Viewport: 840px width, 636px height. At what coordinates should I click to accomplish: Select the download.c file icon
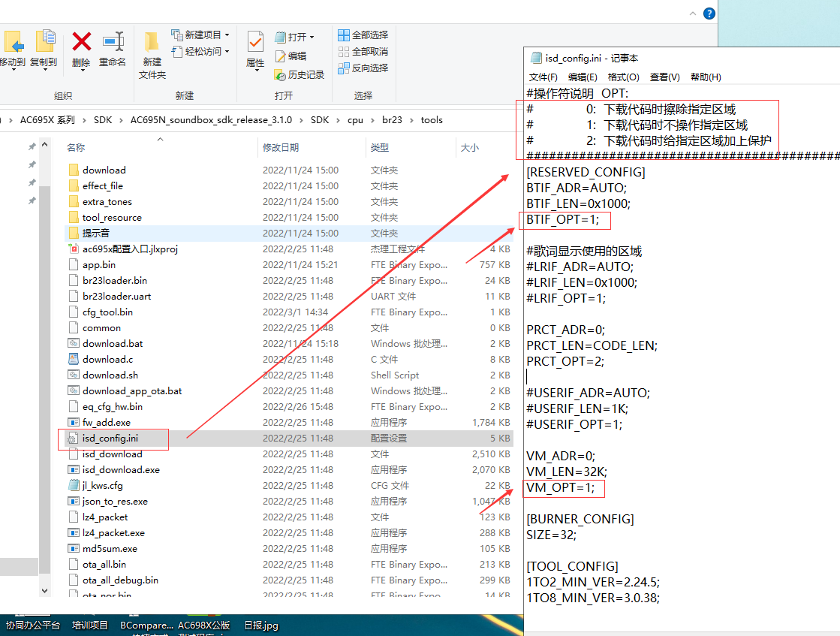(x=74, y=360)
